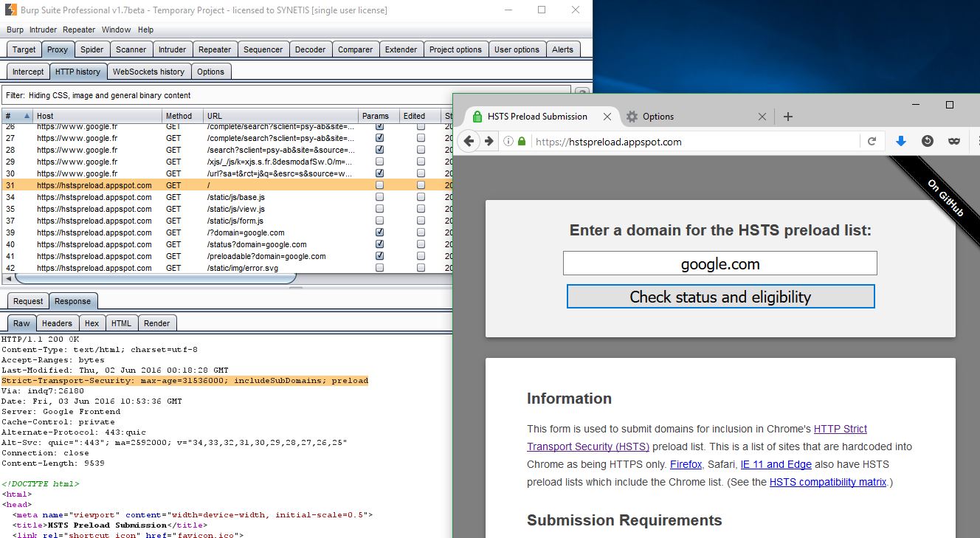This screenshot has width=980, height=538.
Task: Go back in the Firefox browser
Action: (469, 141)
